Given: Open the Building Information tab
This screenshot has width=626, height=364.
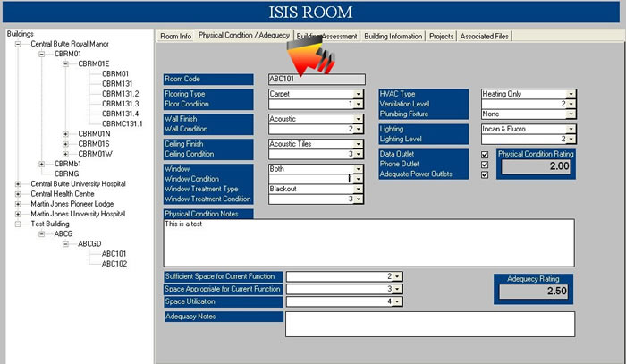Looking at the screenshot, I should [393, 36].
